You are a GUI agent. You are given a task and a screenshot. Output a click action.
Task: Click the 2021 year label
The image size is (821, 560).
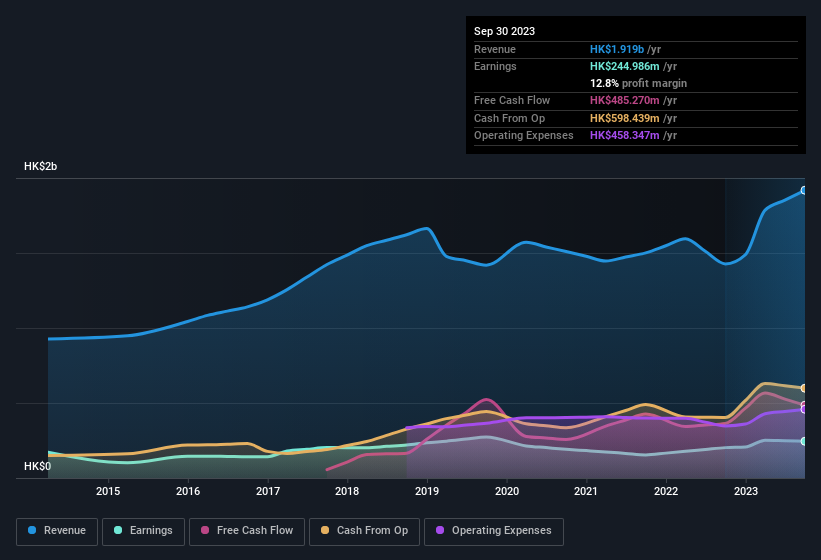pyautogui.click(x=586, y=491)
